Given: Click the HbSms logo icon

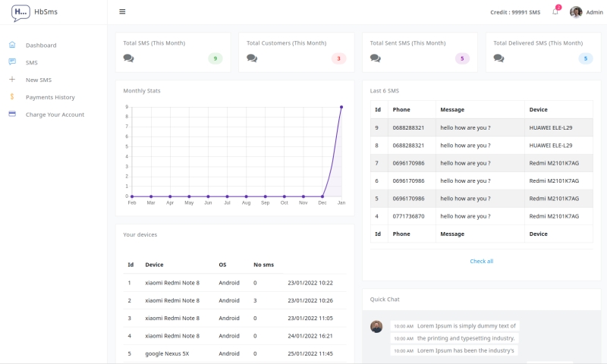Looking at the screenshot, I should tap(20, 12).
